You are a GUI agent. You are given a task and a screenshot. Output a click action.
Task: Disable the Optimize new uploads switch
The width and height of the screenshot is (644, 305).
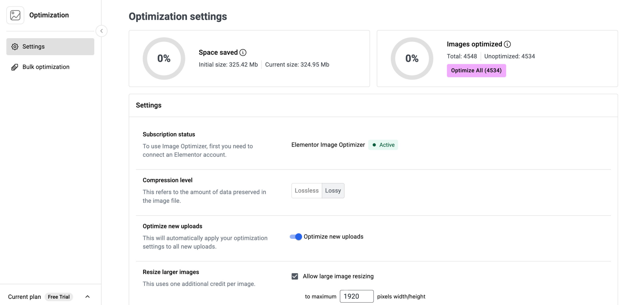pos(296,236)
